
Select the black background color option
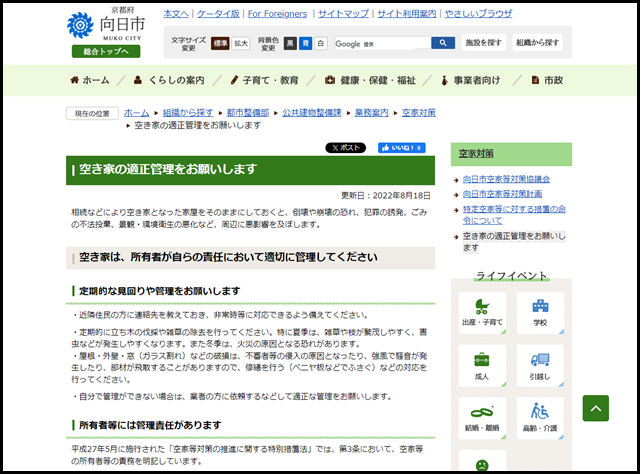[x=290, y=44]
